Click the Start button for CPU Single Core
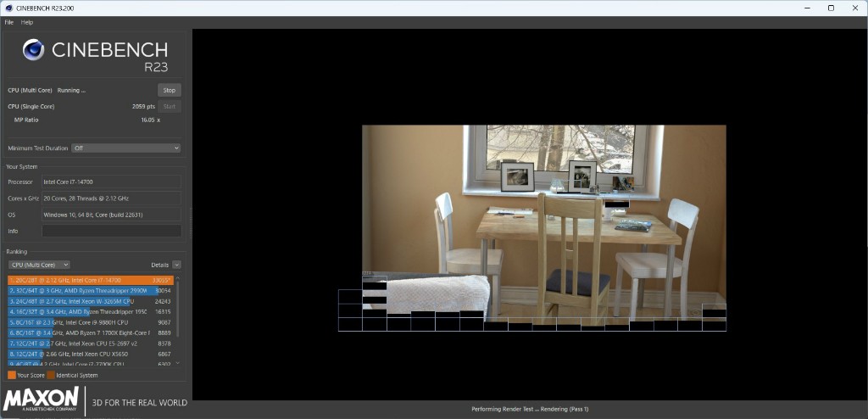Screen dimensions: 868x419 (169, 107)
